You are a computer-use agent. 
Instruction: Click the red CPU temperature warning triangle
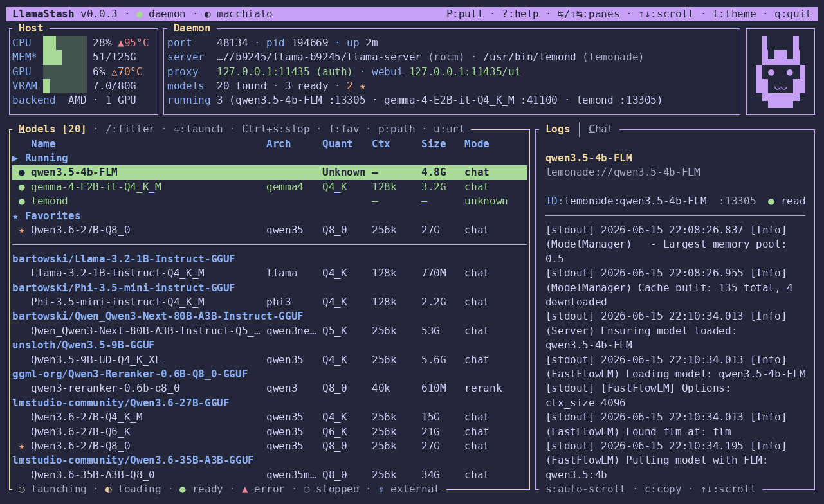tap(121, 43)
